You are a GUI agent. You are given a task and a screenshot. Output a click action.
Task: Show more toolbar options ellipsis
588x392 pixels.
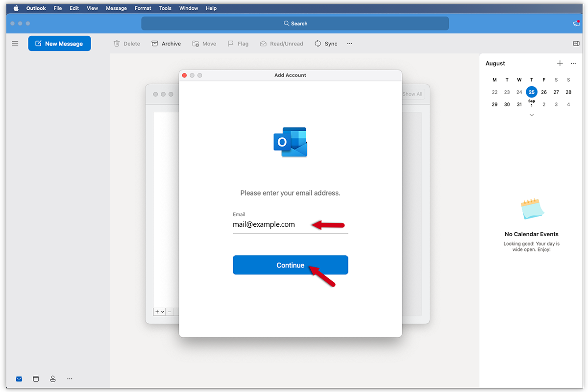tap(350, 44)
